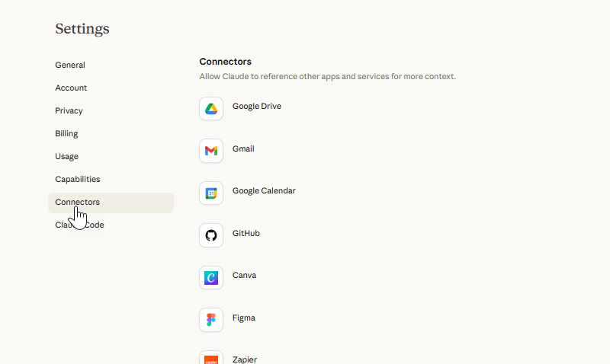Select the Google Calendar icon
The image size is (610, 364).
tap(211, 193)
